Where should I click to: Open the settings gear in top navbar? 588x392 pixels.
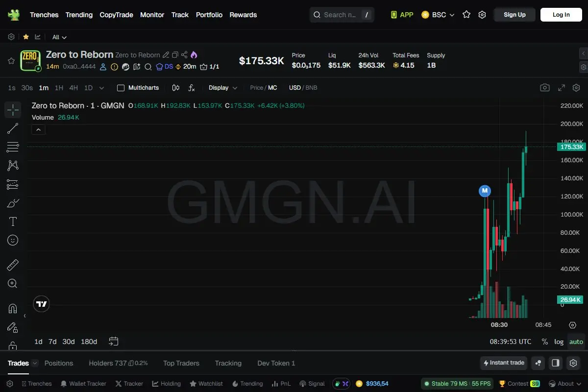point(482,15)
